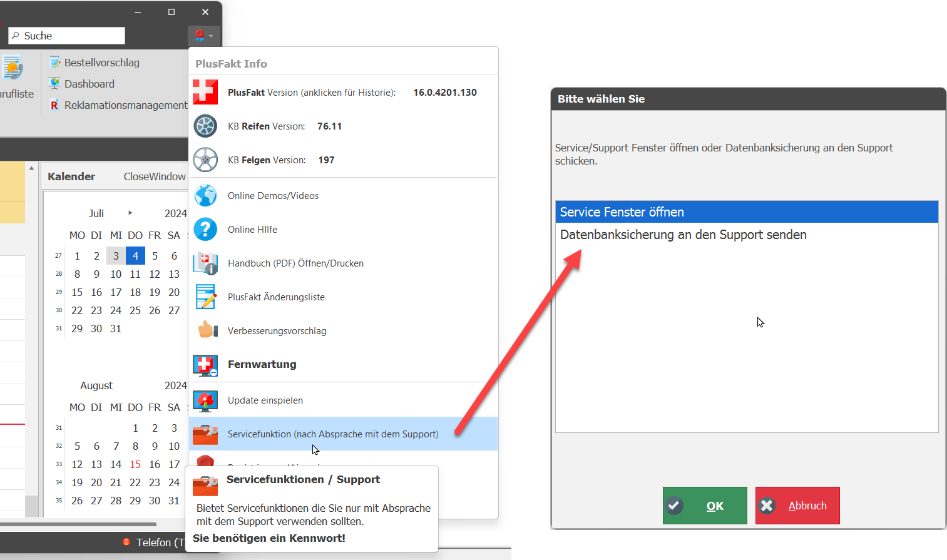
Task: Click the PlusFakt Swiss flag version icon
Action: tap(205, 92)
